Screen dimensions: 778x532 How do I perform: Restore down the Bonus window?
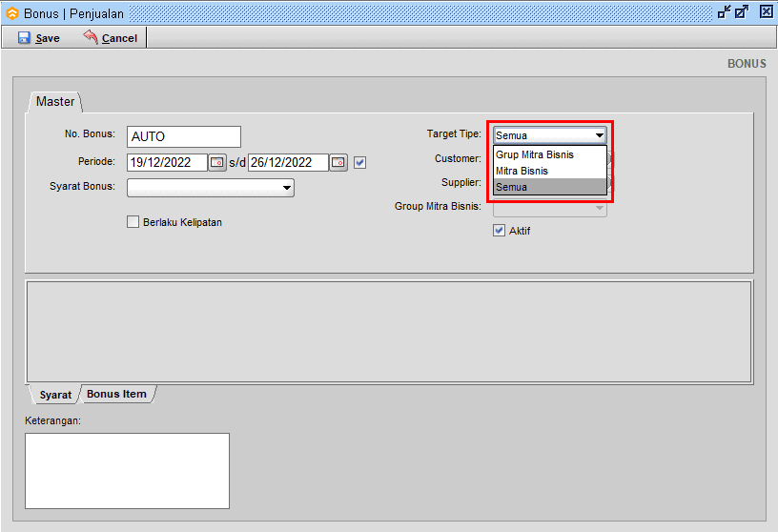(x=725, y=12)
